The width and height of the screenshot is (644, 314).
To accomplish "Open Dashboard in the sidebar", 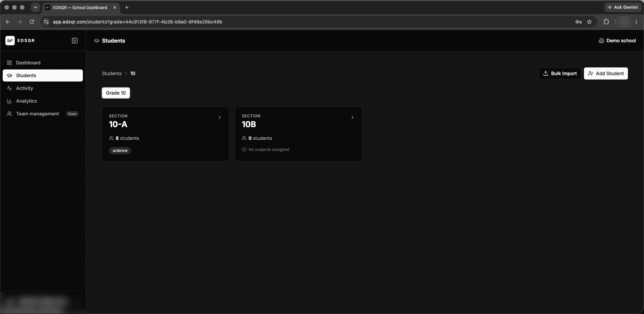I will pos(43,63).
